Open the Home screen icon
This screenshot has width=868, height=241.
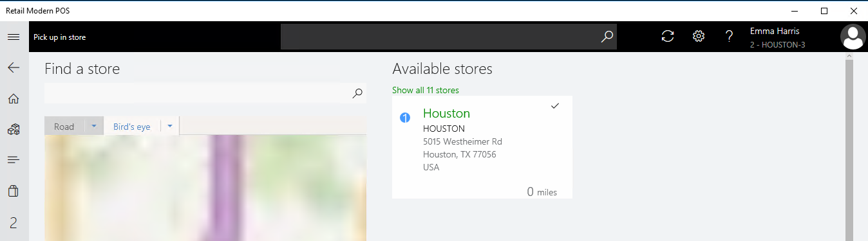click(x=14, y=98)
